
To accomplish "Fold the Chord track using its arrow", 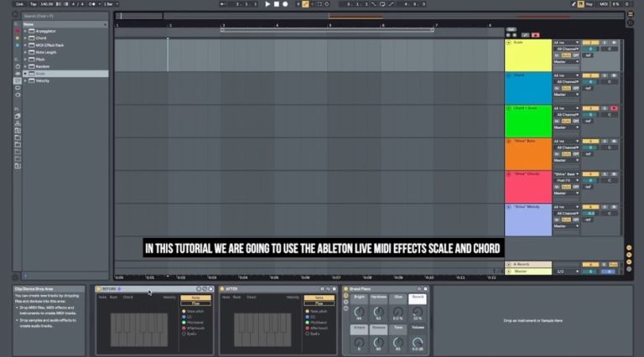I will tap(508, 75).
